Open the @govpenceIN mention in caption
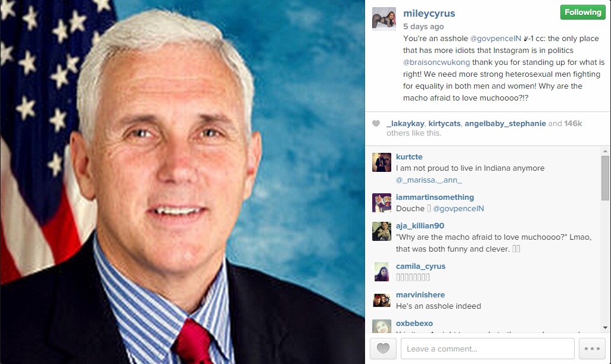Image resolution: width=611 pixels, height=364 pixels. click(495, 39)
